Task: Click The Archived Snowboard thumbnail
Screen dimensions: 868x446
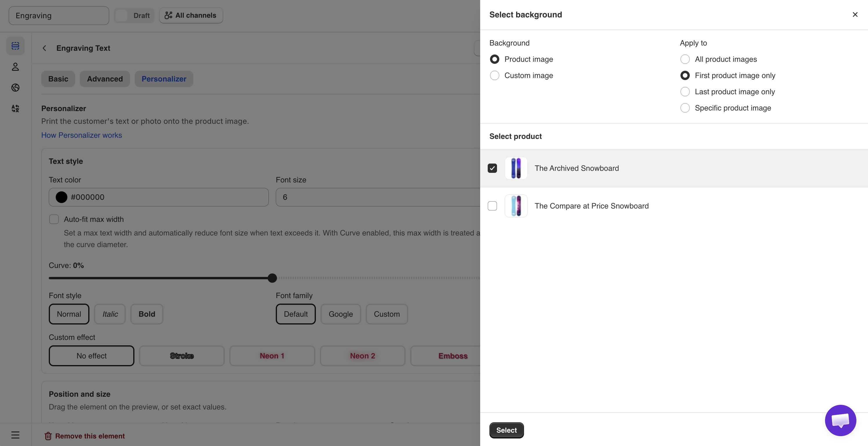Action: tap(516, 168)
